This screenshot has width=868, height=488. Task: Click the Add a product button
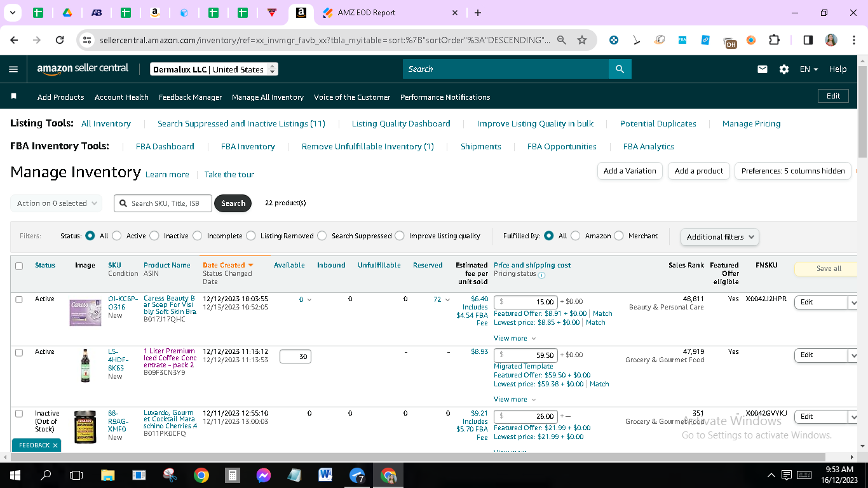pyautogui.click(x=699, y=171)
